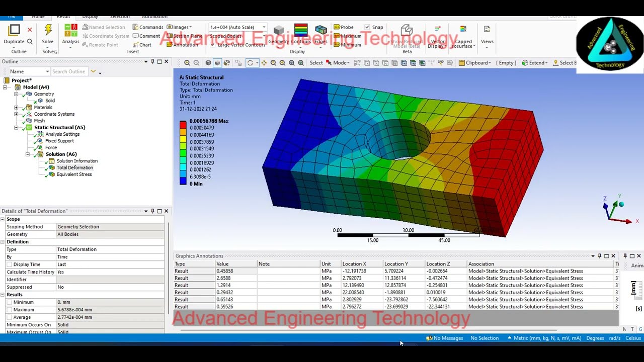This screenshot has height=362, width=644.
Task: Check the Maximum result checkbox
Action: [9, 310]
